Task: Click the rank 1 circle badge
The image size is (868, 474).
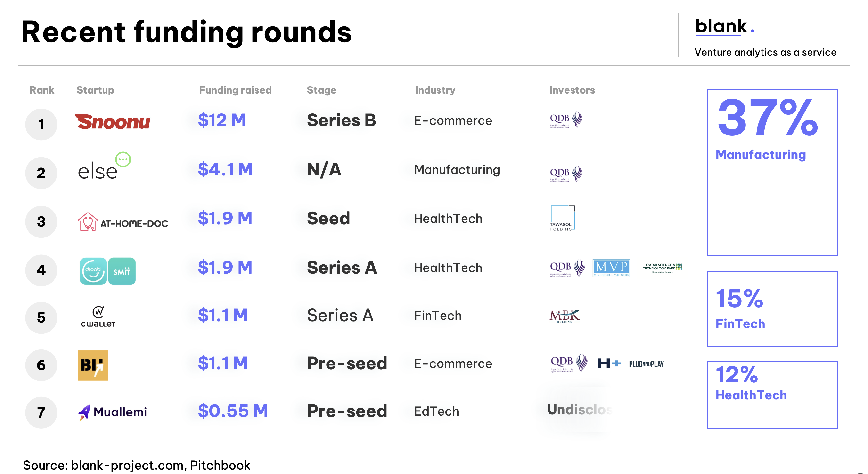Action: [x=41, y=124]
